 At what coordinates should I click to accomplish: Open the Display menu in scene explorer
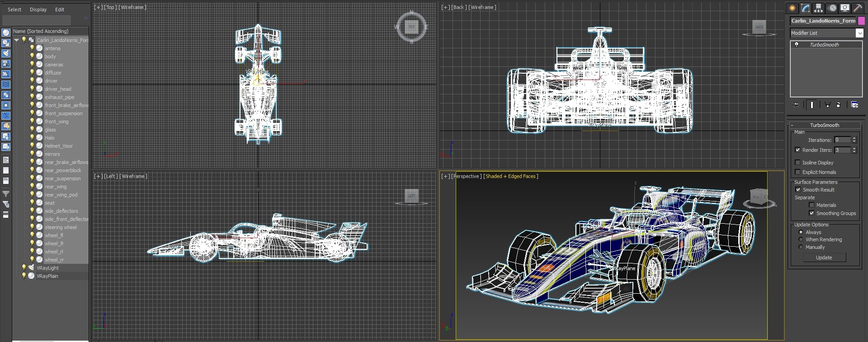pyautogui.click(x=38, y=9)
